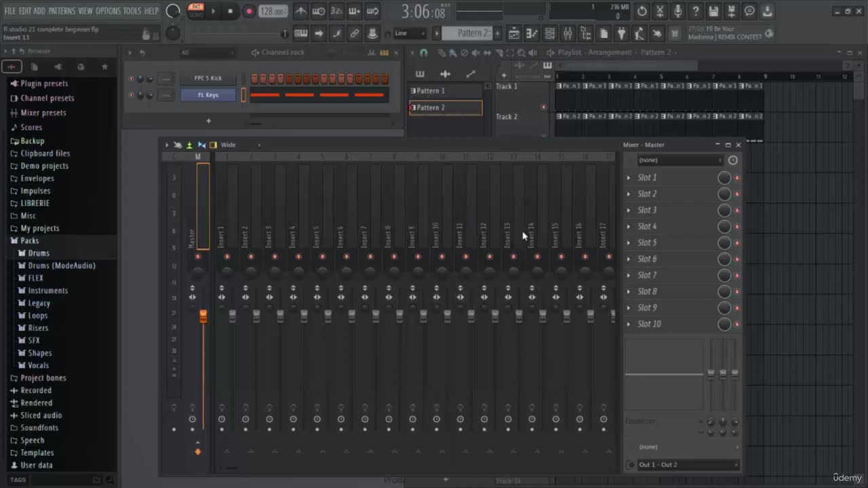Open the Drums (ModeAudio) pack folder

[x=62, y=266]
